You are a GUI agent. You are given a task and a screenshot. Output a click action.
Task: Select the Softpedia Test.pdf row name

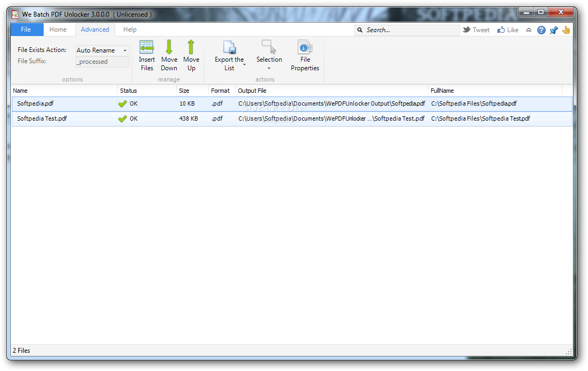(42, 118)
